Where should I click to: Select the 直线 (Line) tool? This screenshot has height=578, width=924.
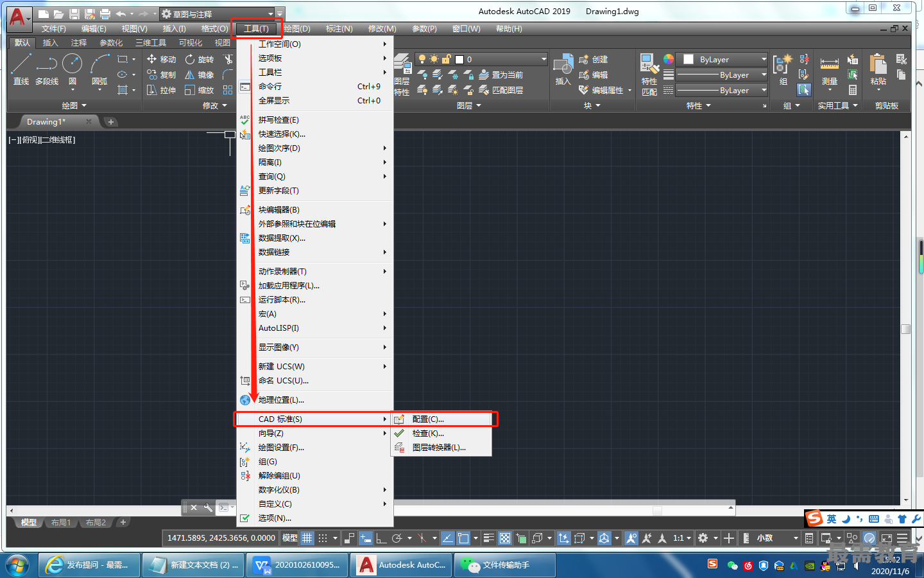(x=21, y=69)
